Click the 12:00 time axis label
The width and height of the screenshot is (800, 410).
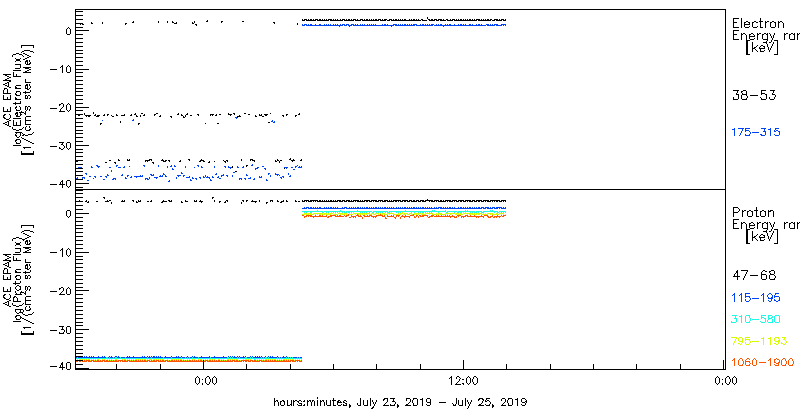click(463, 381)
